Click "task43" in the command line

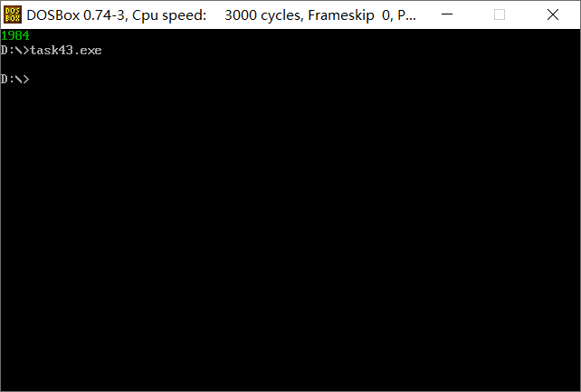52,50
